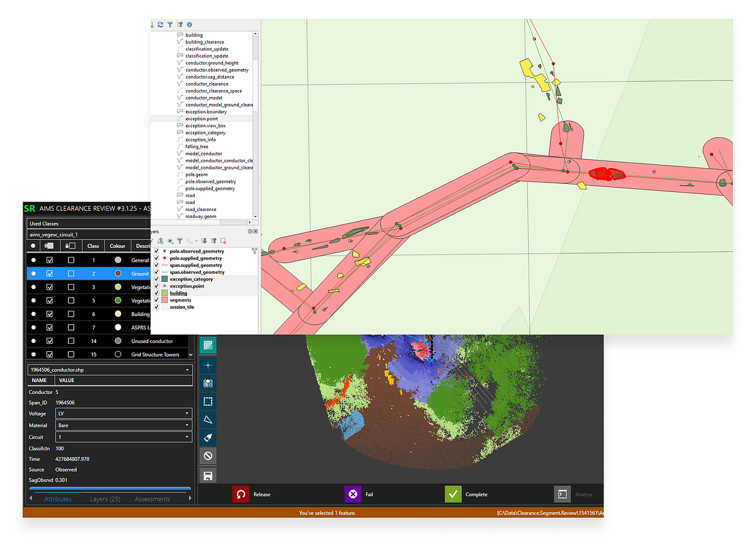Select the dashed rectangle selection tool
This screenshot has height=537, width=756.
208,401
